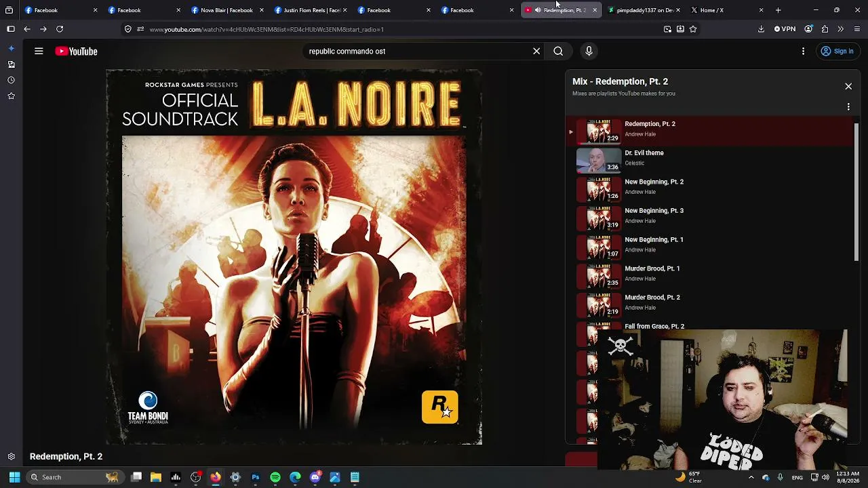Click the L.A. Noire video player
Screen dimensions: 868x488
pos(294,257)
